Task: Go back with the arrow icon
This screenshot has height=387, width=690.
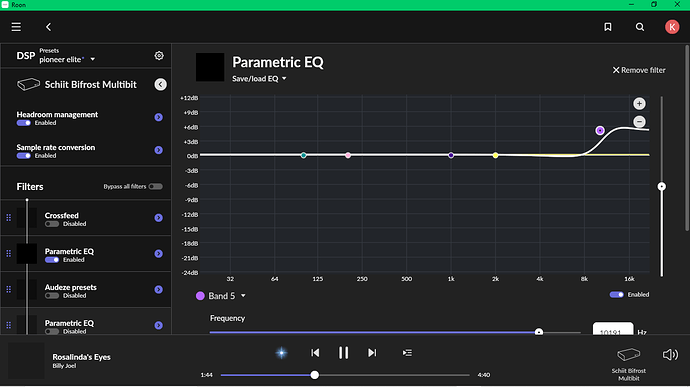Action: 48,27
